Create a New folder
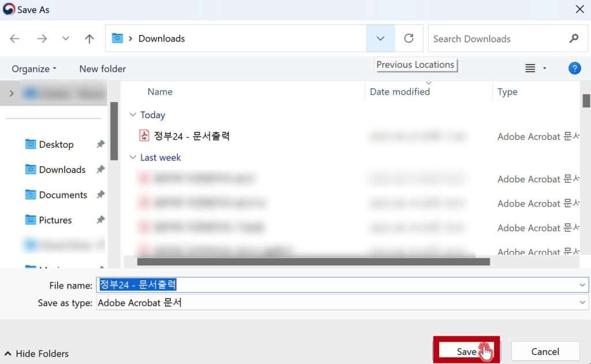 102,68
